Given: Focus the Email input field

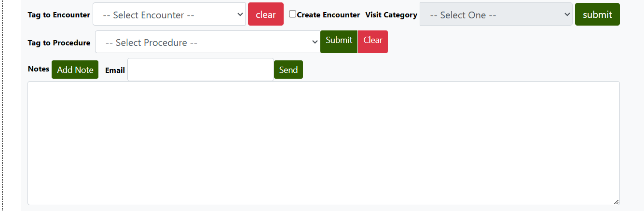Looking at the screenshot, I should 201,70.
